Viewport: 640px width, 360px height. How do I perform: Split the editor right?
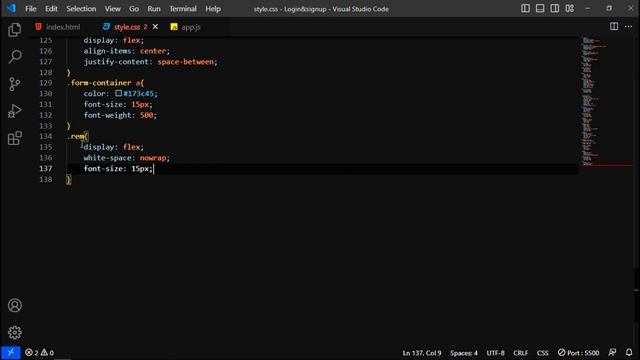pos(614,27)
